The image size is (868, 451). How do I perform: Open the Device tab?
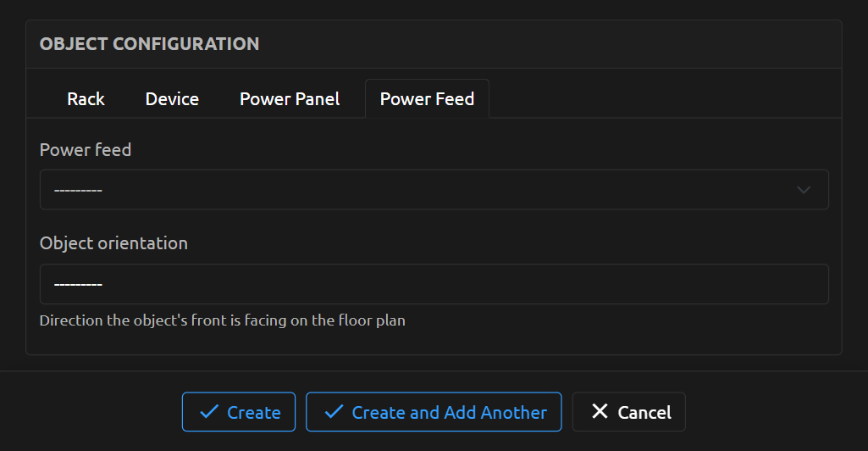(172, 99)
